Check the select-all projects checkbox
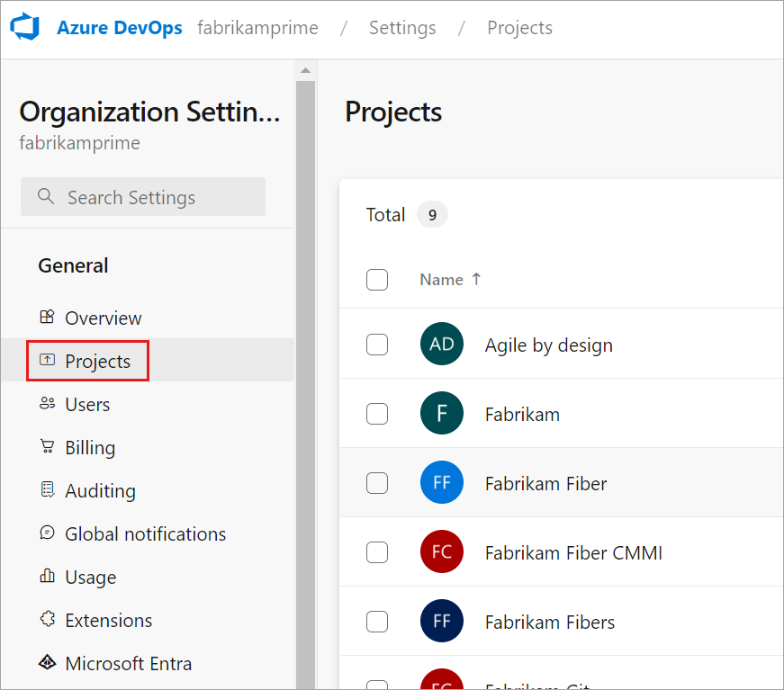784x690 pixels. 377,280
